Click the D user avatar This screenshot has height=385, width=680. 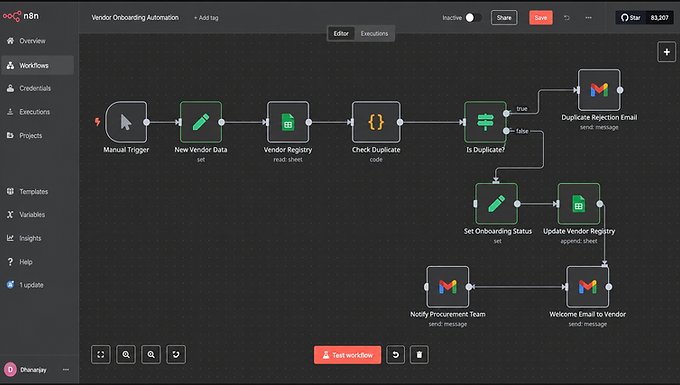10,370
